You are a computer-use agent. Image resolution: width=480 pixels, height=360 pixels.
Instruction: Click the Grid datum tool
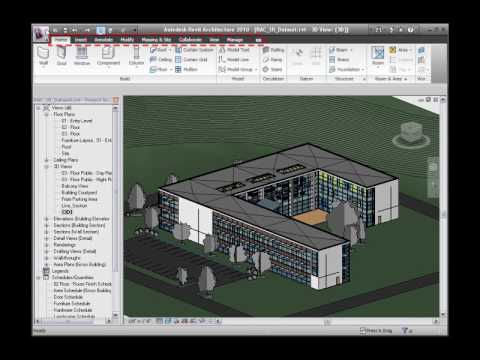click(316, 56)
